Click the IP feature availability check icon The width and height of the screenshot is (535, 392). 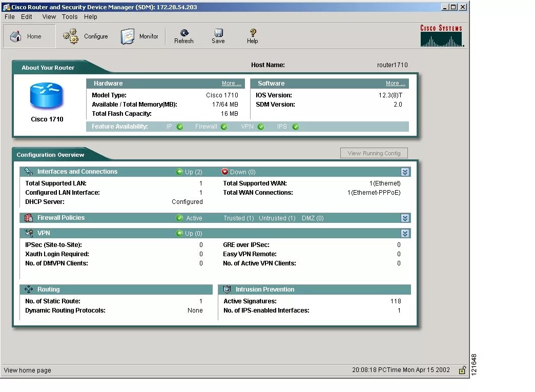180,127
